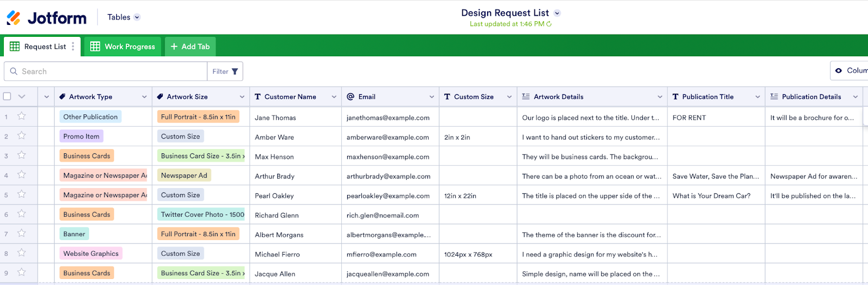
Task: Click the orange Full Portrait tag in row 1
Action: pyautogui.click(x=198, y=116)
